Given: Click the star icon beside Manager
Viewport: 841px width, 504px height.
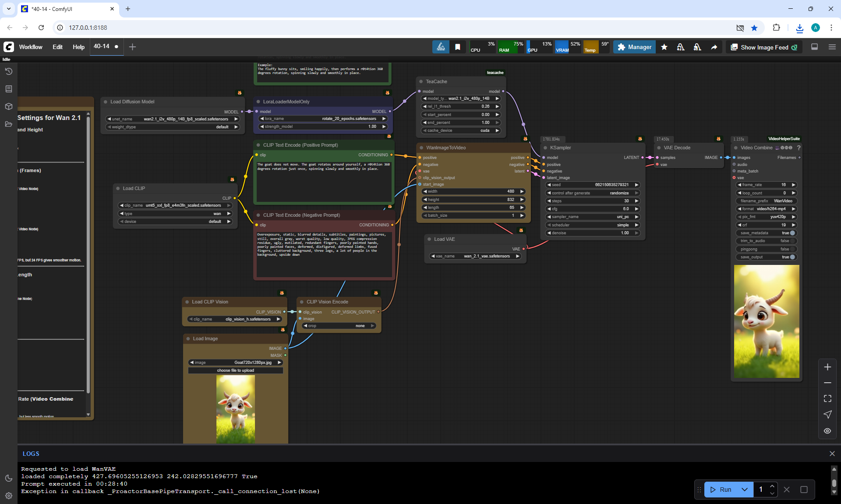Looking at the screenshot, I should (664, 47).
